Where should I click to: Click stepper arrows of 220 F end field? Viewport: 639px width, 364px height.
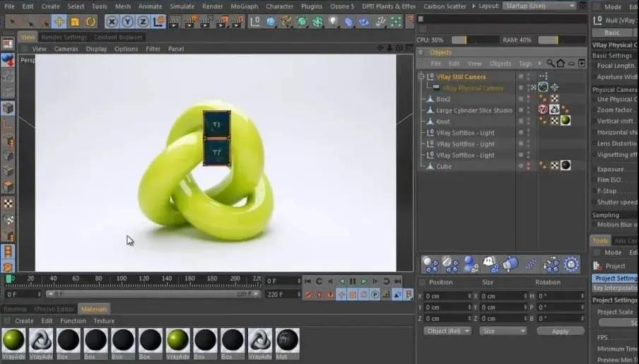click(x=299, y=294)
